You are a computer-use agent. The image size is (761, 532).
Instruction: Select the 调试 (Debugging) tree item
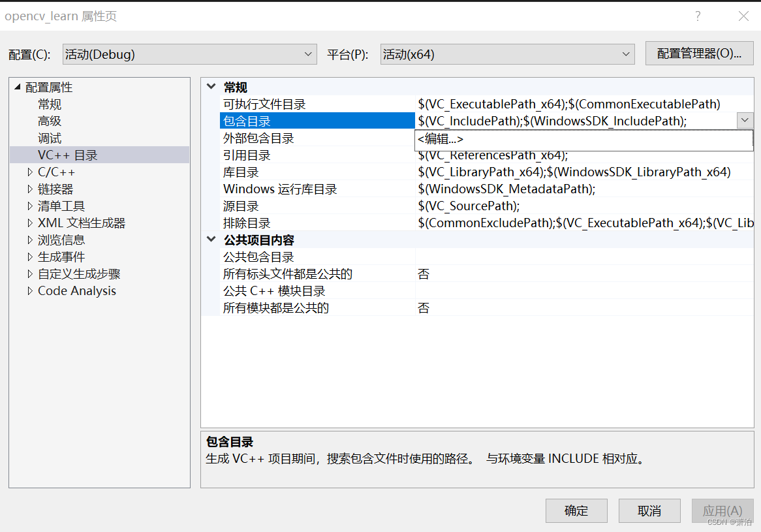coord(49,138)
